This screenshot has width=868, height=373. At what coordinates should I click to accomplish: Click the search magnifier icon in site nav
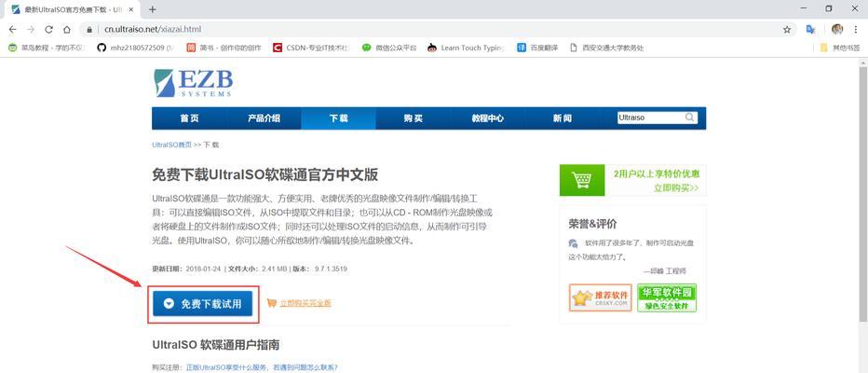(690, 117)
